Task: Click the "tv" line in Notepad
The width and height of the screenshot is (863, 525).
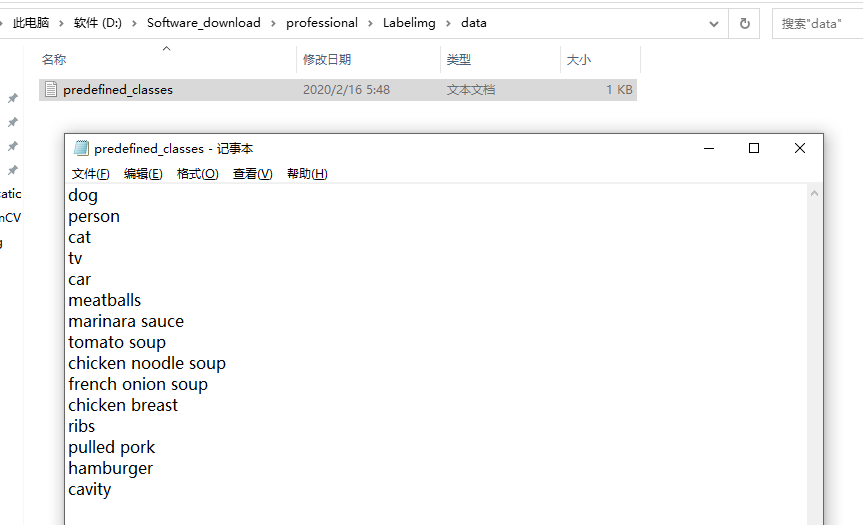Action: (x=75, y=259)
